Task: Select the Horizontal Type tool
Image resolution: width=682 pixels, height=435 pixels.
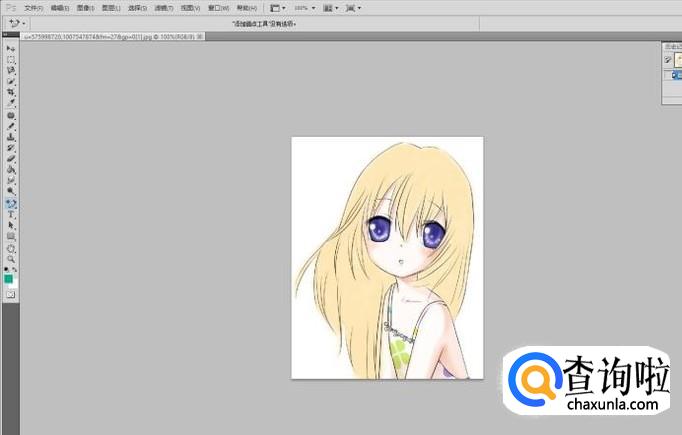Action: click(11, 214)
